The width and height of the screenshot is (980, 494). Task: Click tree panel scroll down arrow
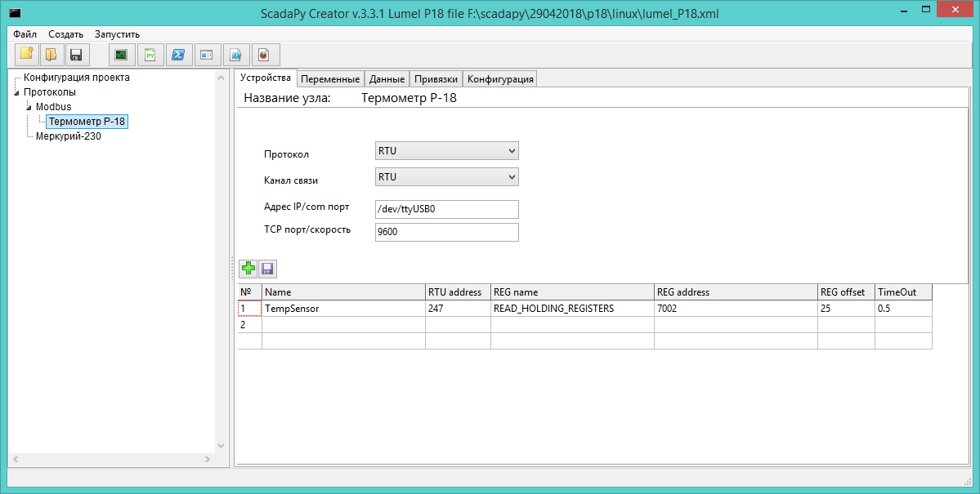click(x=221, y=446)
